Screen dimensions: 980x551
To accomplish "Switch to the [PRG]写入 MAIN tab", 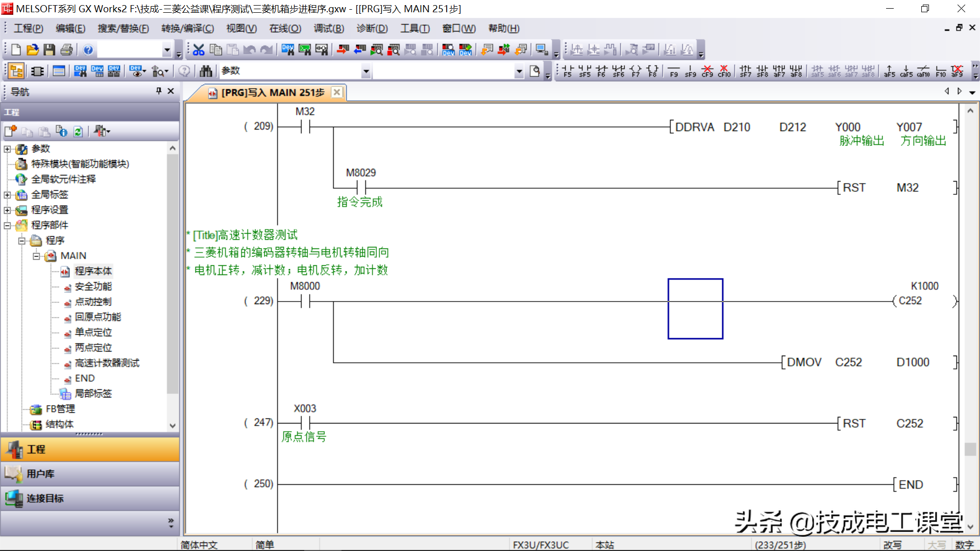I will [x=273, y=92].
